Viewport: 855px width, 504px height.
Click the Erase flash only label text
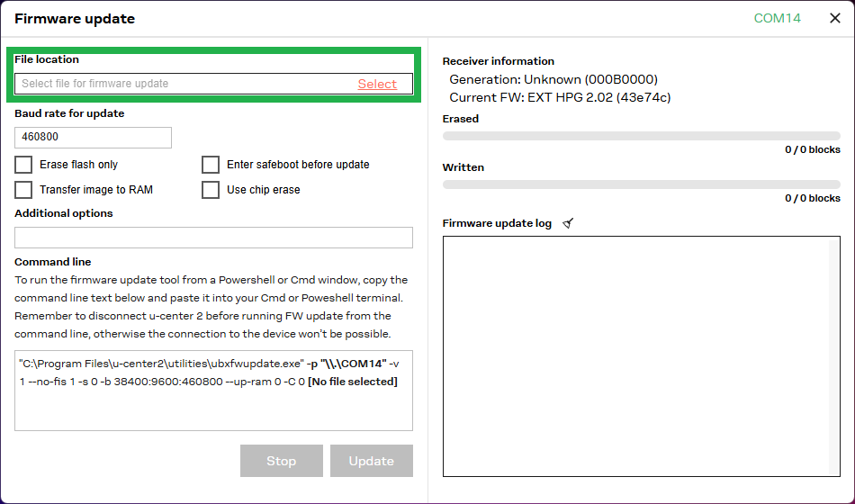78,165
